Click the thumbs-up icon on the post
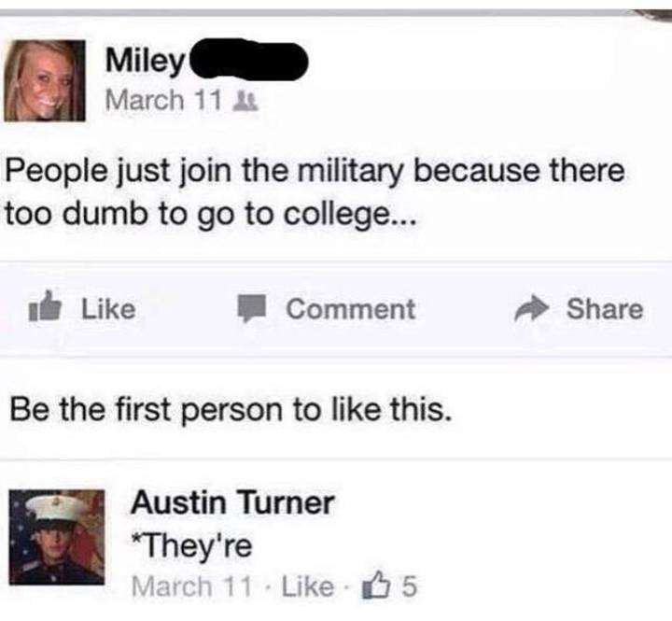The width and height of the screenshot is (672, 621). click(x=45, y=306)
